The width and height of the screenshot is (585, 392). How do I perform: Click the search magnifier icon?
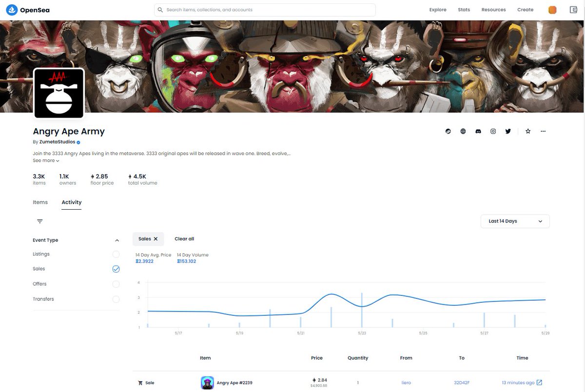(x=160, y=10)
